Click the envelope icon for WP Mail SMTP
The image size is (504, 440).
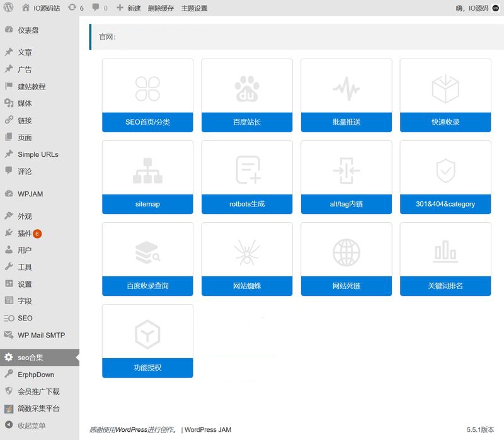9,335
